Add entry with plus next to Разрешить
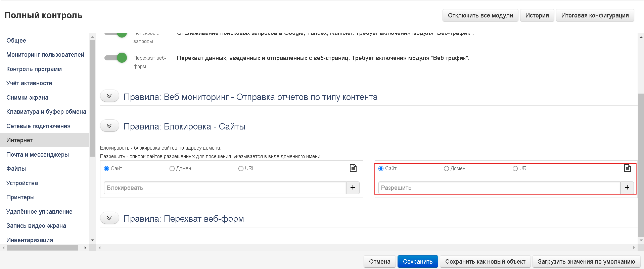Image resolution: width=644 pixels, height=269 pixels. (627, 188)
